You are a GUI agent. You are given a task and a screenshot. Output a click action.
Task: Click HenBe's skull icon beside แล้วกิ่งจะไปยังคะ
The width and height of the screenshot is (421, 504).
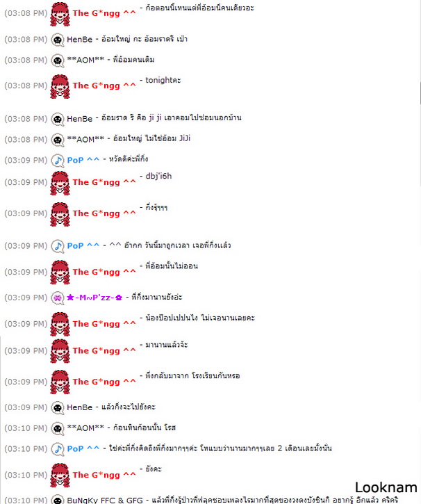point(58,408)
